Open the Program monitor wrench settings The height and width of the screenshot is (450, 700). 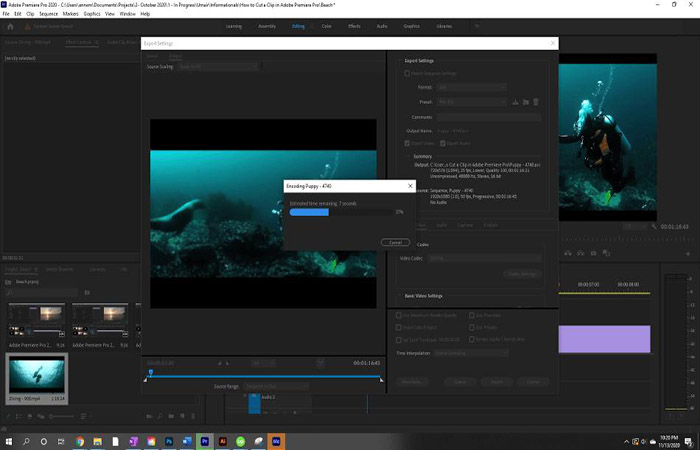654,227
